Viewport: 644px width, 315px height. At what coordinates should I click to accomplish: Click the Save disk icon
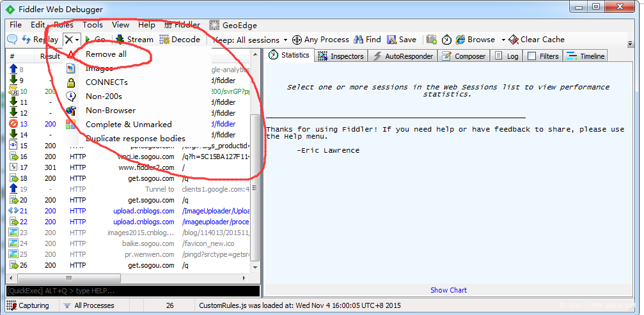[x=402, y=40]
